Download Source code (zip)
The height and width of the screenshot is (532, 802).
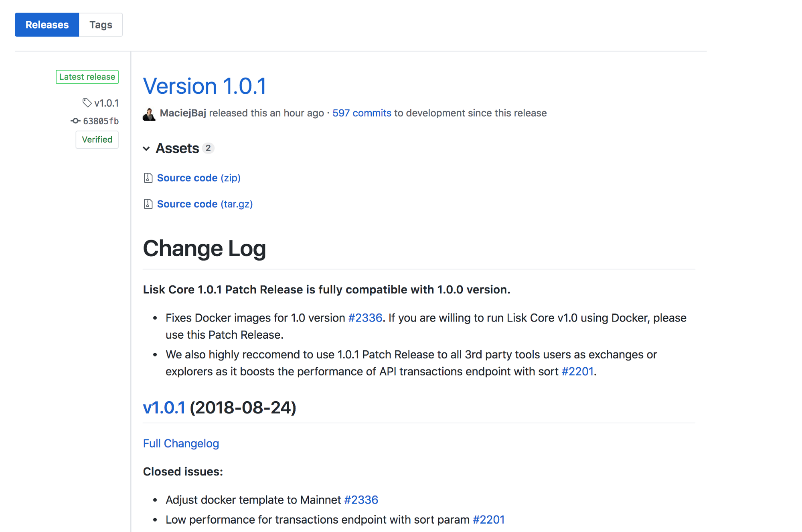198,178
